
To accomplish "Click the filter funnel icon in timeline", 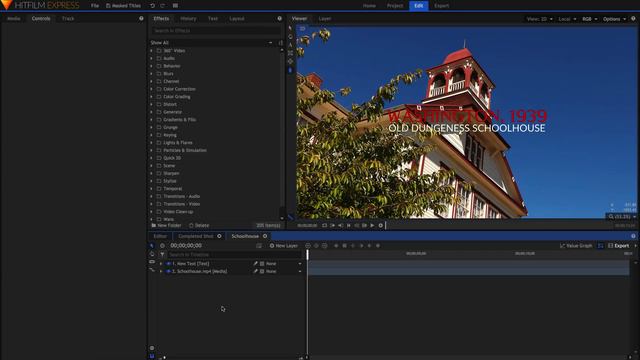I will 162,254.
